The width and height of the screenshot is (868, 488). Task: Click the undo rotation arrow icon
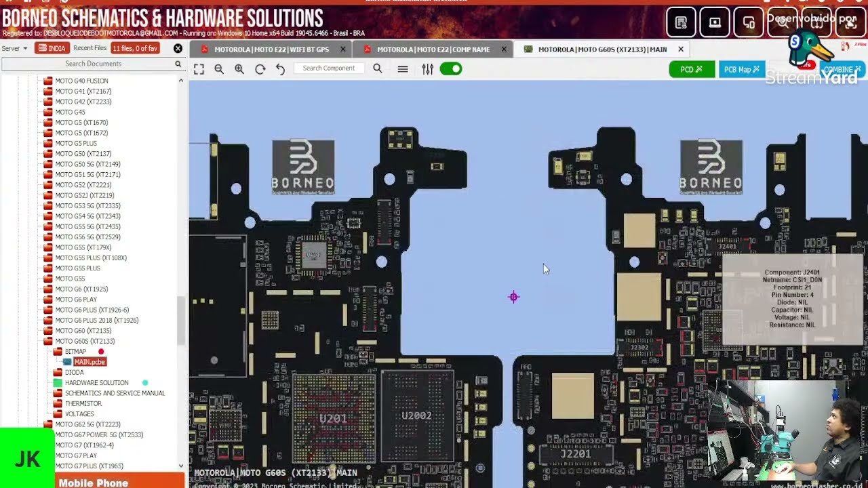[280, 69]
